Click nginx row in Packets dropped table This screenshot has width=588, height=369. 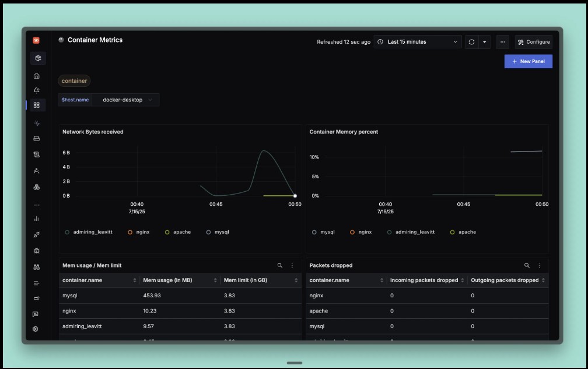point(427,296)
